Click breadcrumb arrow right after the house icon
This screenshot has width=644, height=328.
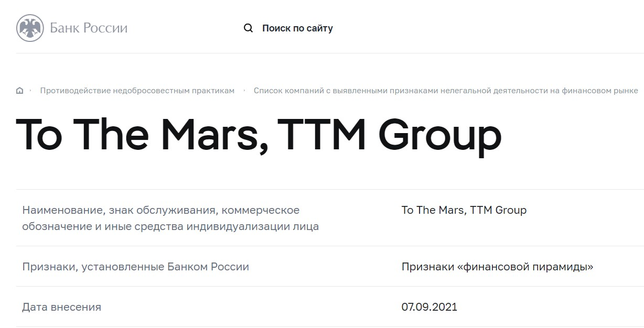(30, 91)
